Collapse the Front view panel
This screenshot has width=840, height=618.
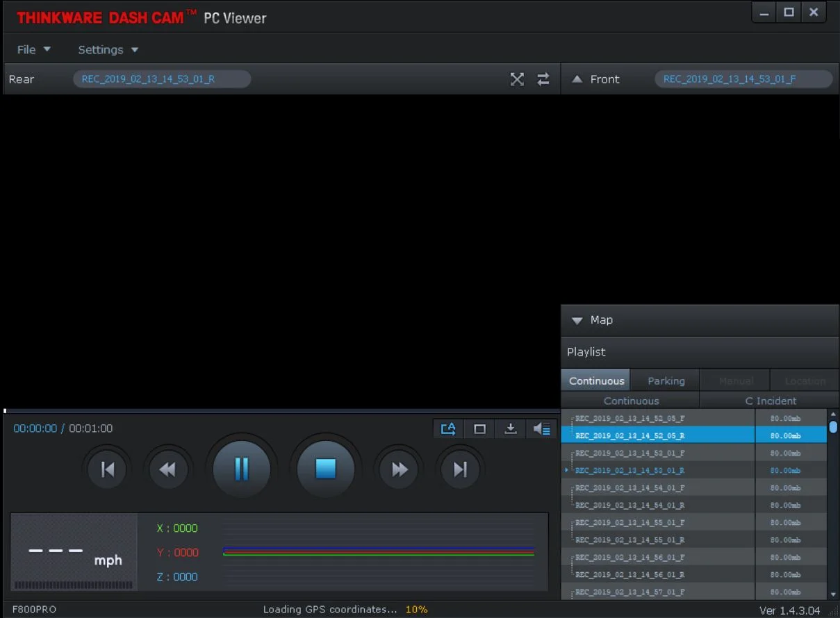pyautogui.click(x=577, y=79)
